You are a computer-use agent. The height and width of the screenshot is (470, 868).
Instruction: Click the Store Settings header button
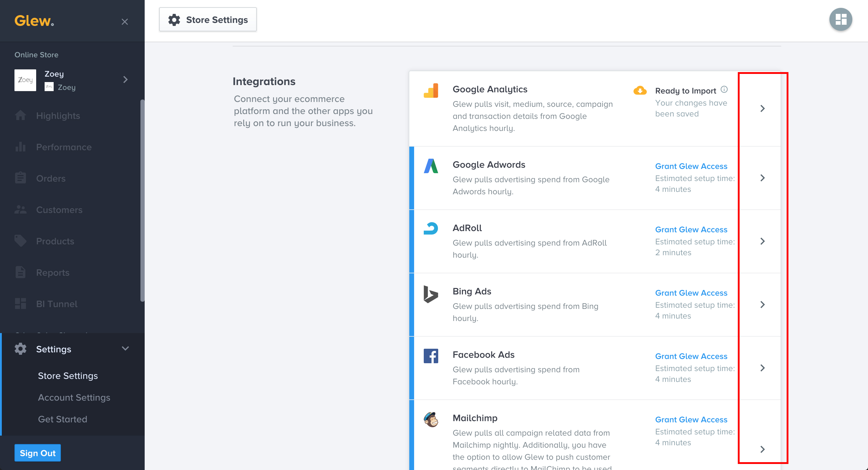click(208, 20)
